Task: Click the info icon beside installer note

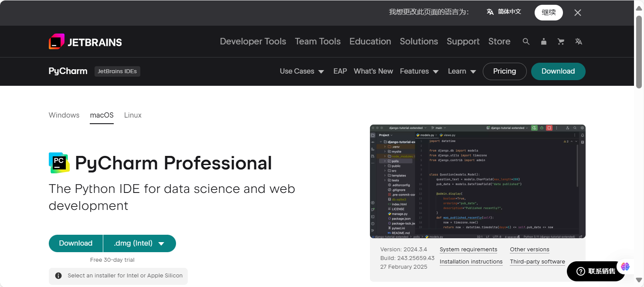Action: click(58, 276)
